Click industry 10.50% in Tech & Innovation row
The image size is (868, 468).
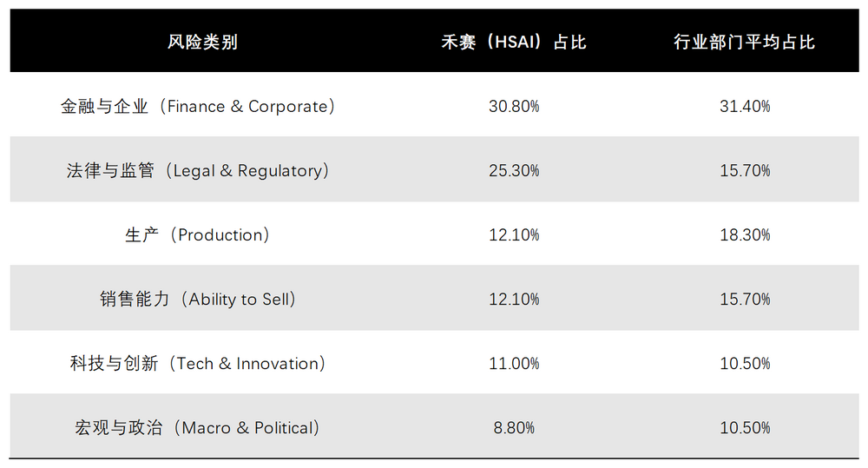(745, 364)
